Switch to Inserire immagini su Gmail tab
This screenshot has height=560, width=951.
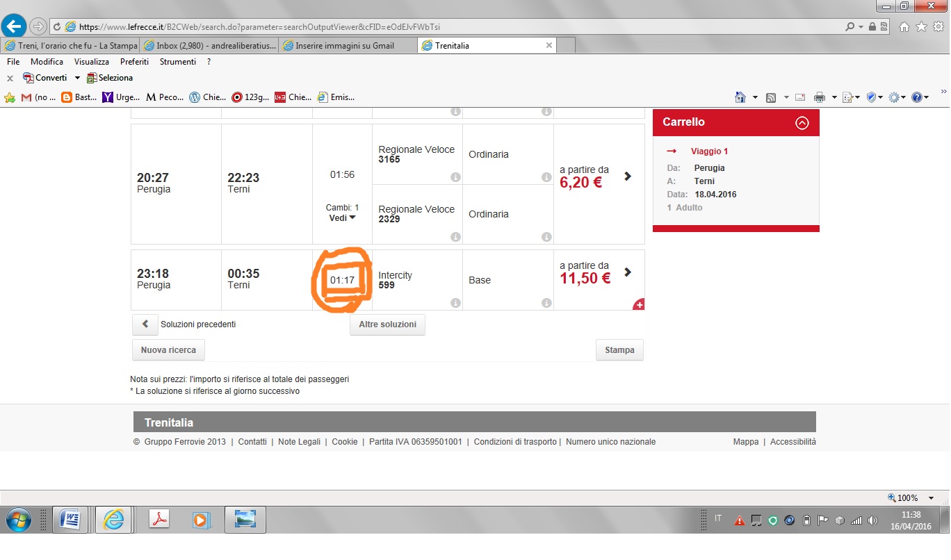pyautogui.click(x=345, y=46)
